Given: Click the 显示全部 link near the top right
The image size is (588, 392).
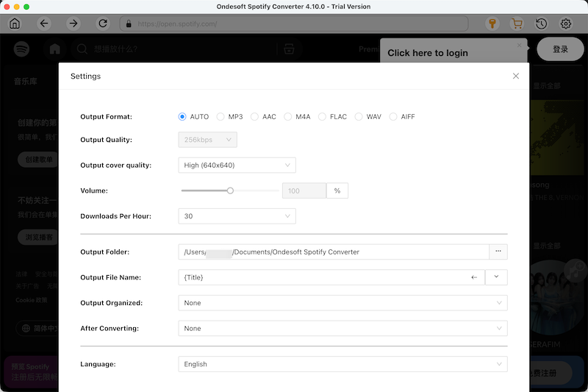Looking at the screenshot, I should pos(547,86).
